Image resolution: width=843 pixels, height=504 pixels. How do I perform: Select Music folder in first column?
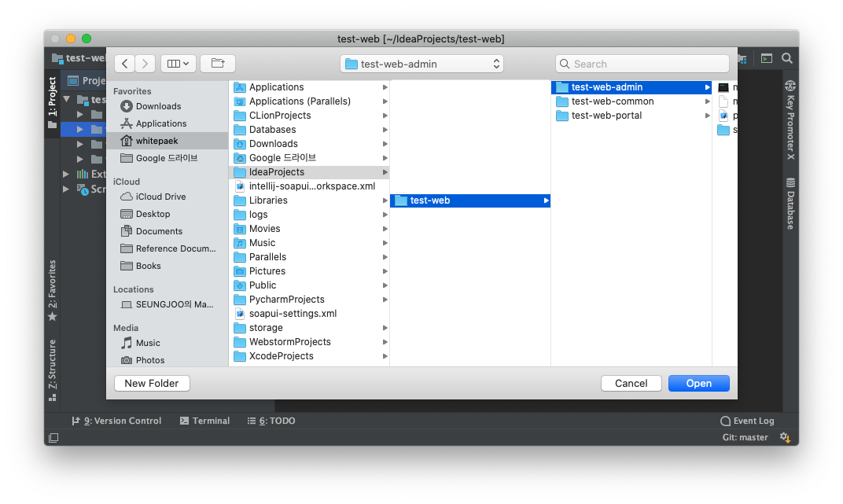310,243
